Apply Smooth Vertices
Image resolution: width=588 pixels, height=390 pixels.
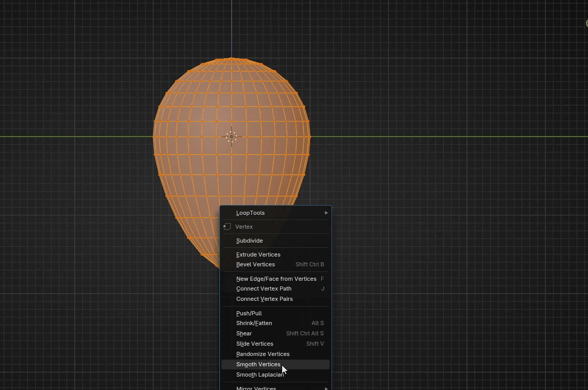[258, 364]
